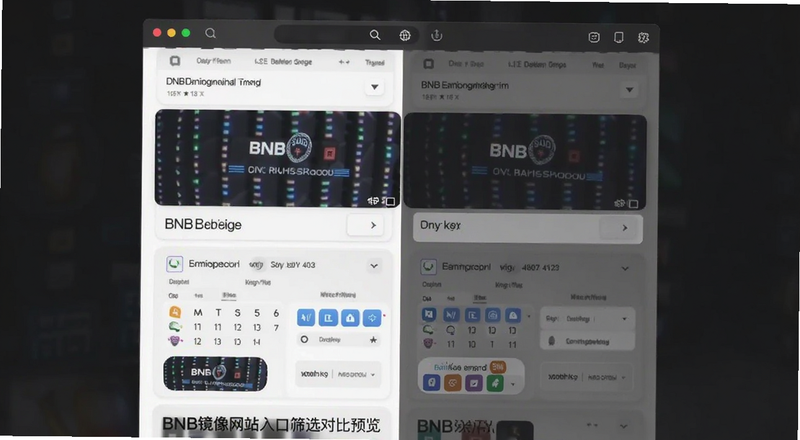Click the arrow button on Dny kex row
Screen dimensions: 800x440
coord(619,228)
